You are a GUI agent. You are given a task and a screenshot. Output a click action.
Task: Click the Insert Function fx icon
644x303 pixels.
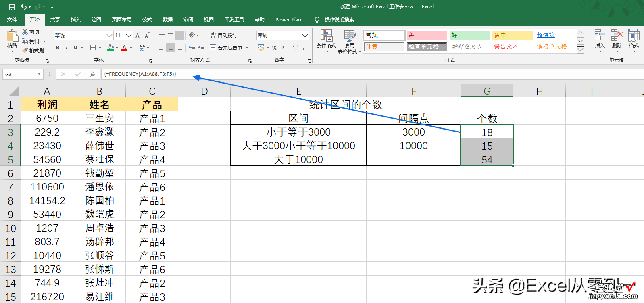coord(92,74)
